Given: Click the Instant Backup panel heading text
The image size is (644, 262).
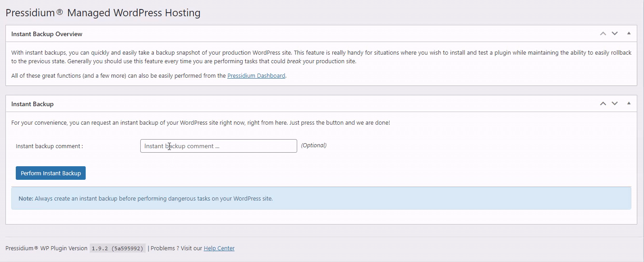Looking at the screenshot, I should click(x=32, y=104).
